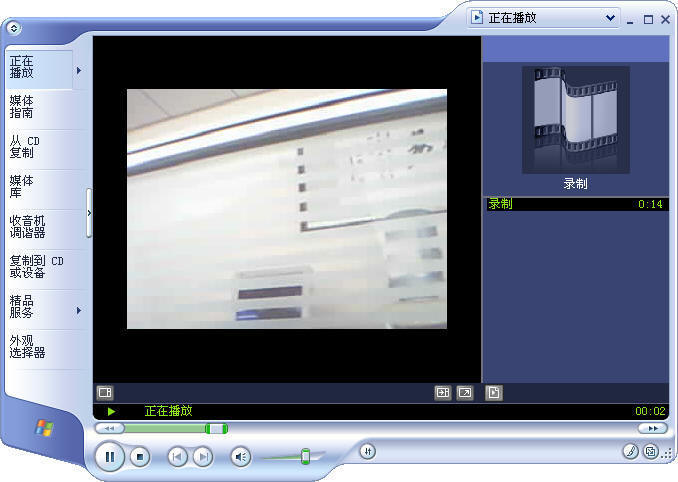This screenshot has width=678, height=482.
Task: Expand the 正在播放 sidebar arrow
Action: coord(78,70)
